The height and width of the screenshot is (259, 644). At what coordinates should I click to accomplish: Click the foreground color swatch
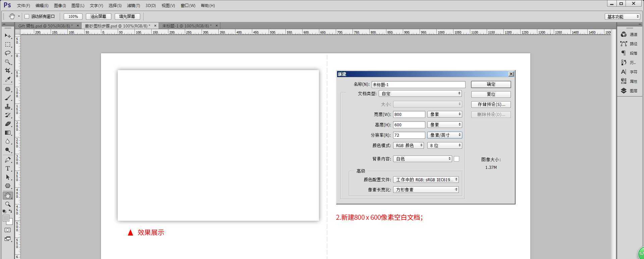pyautogui.click(x=6, y=218)
